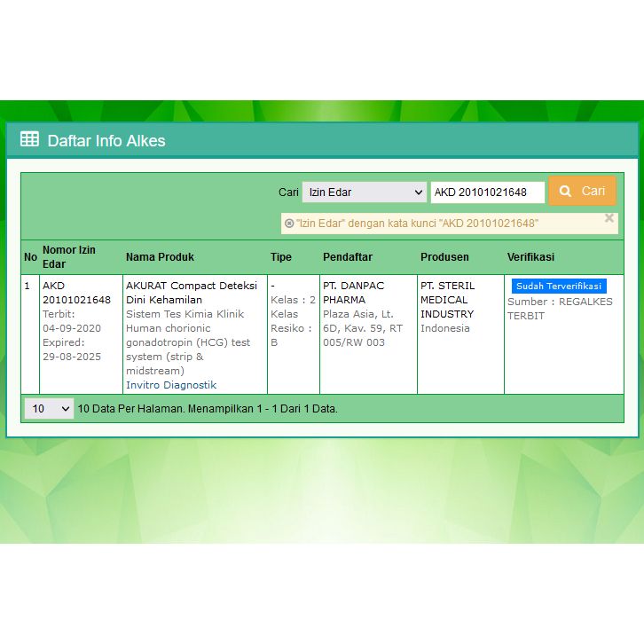This screenshot has width=644, height=644.
Task: Open the Izin Edar search category dropdown
Action: point(365,192)
